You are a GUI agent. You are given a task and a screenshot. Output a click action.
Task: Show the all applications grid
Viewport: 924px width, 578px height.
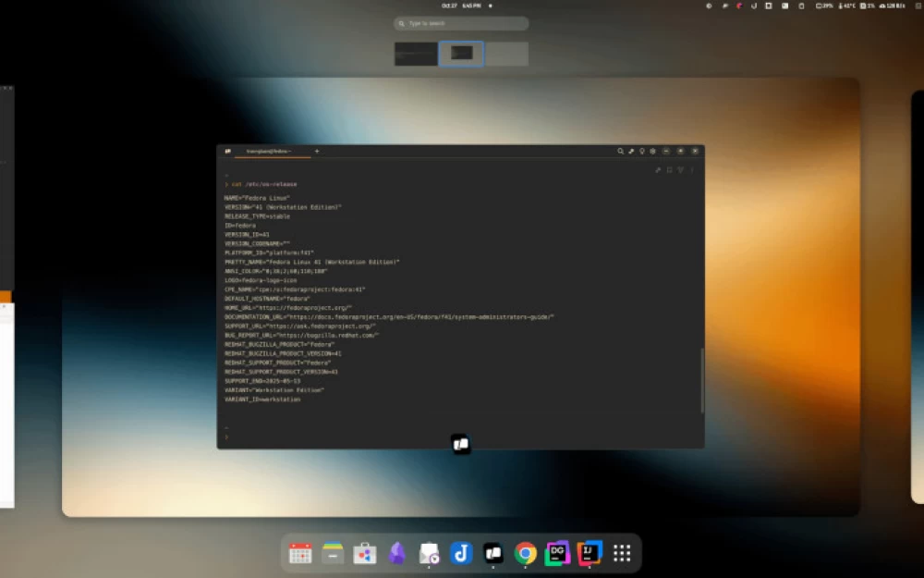(x=621, y=553)
